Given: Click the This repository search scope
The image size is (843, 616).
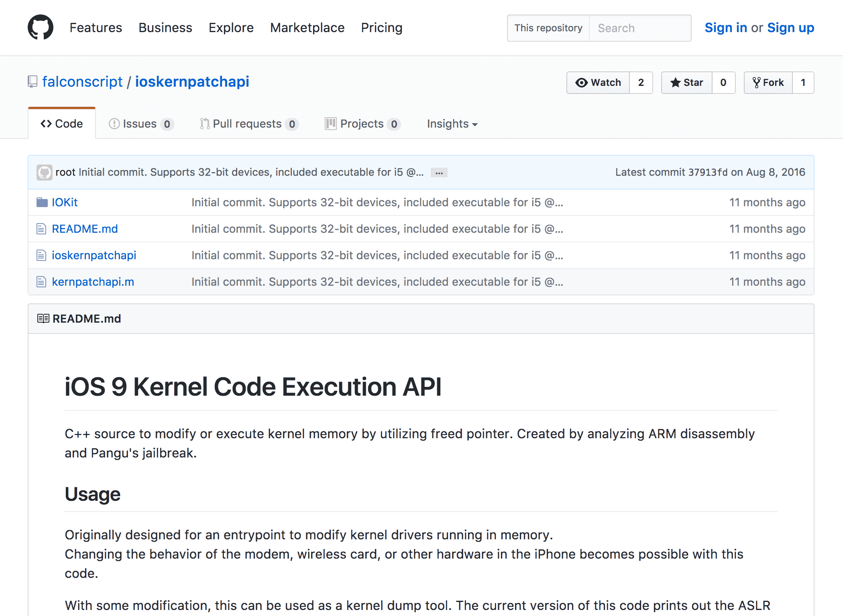Looking at the screenshot, I should (548, 28).
